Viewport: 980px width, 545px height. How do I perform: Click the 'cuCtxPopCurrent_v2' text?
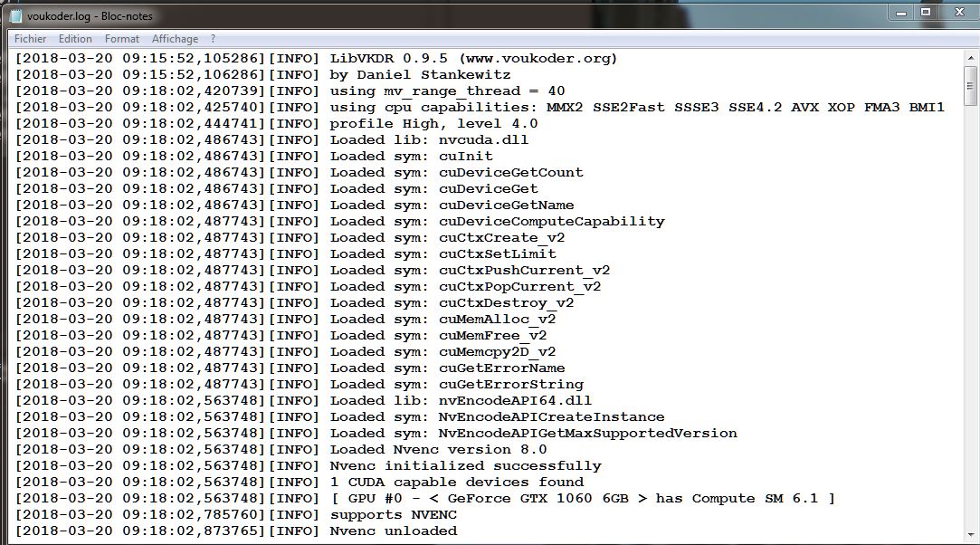point(520,286)
